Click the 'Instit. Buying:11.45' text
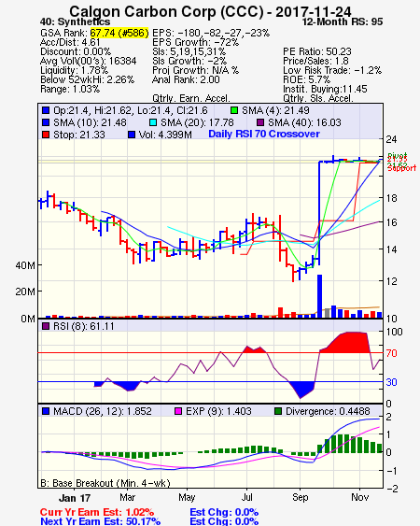Screen dimensions: 420x526 [x=325, y=90]
